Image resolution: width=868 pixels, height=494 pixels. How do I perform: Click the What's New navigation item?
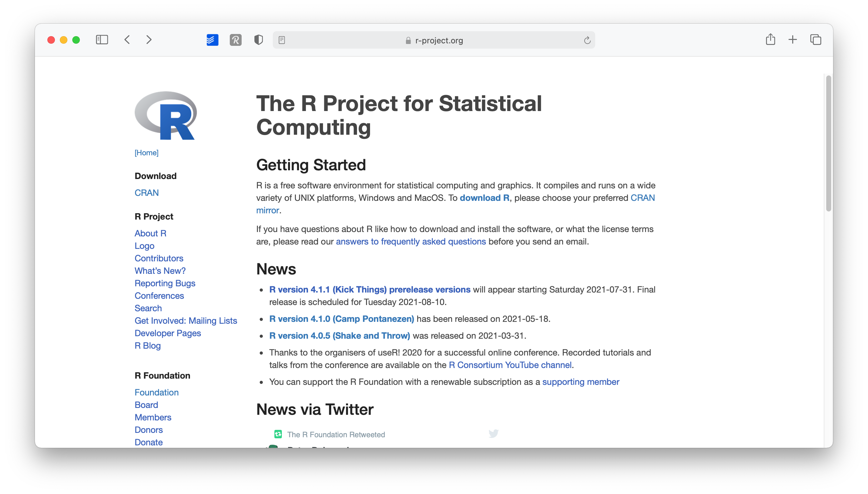pos(160,270)
